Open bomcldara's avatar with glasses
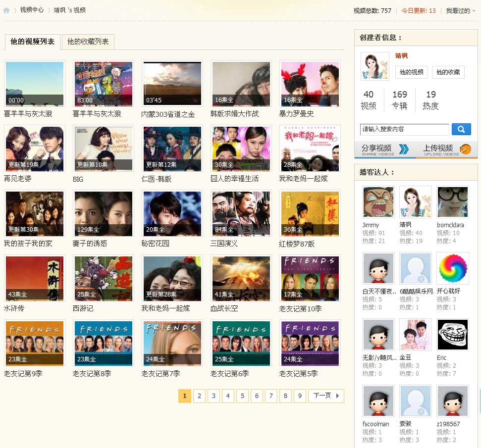 (452, 202)
